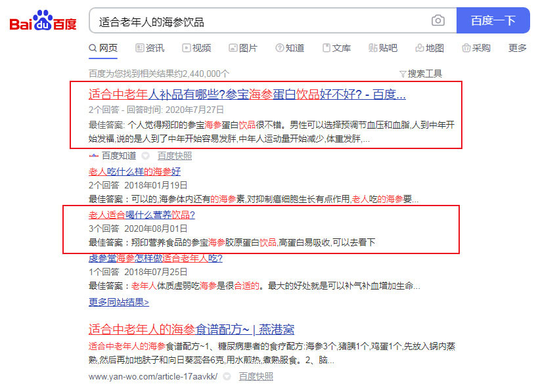Click the result count text 约2,440,000个

click(202, 74)
